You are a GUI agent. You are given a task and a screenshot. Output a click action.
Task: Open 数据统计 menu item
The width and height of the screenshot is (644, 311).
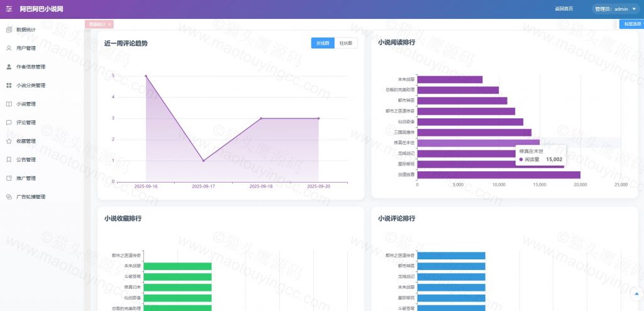[x=42, y=30]
